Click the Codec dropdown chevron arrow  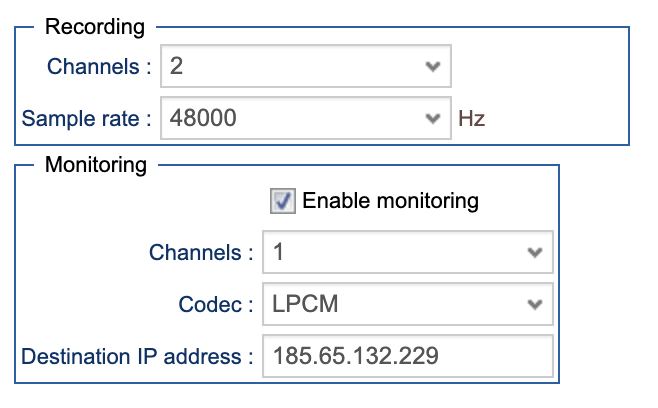[534, 303]
